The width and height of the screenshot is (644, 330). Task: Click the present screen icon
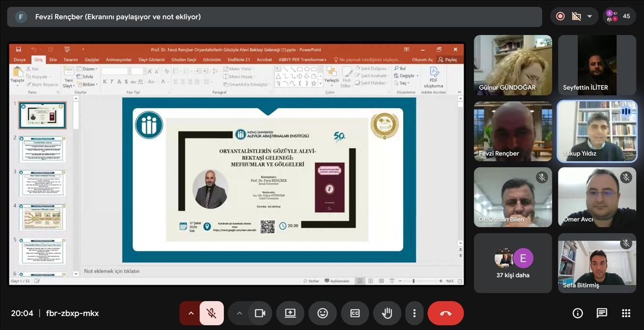click(x=290, y=313)
